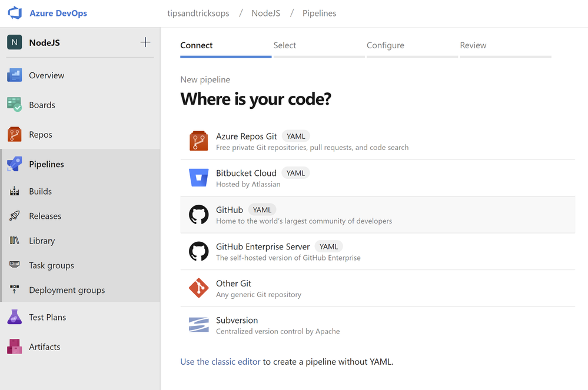Open the Repos sidebar icon
The image size is (588, 390).
[14, 135]
